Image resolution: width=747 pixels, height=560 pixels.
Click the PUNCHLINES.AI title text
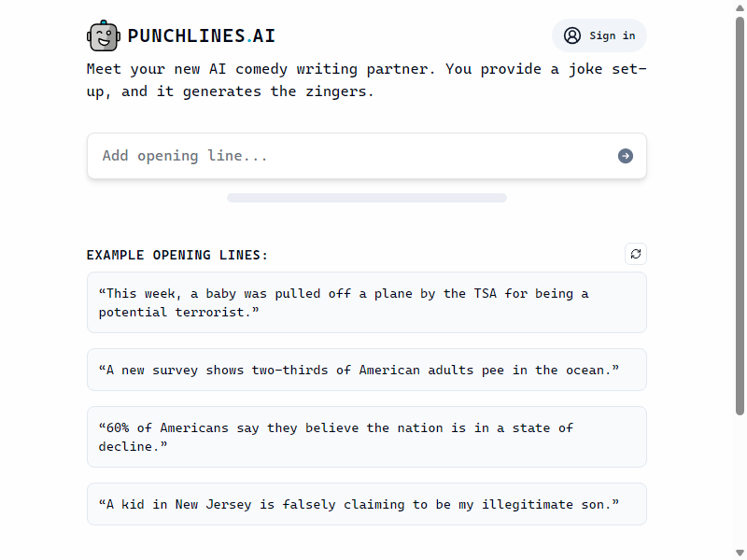pos(201,35)
